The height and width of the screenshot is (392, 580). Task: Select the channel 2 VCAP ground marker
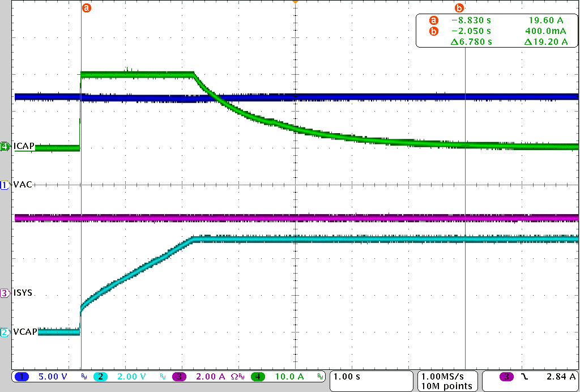pyautogui.click(x=5, y=333)
